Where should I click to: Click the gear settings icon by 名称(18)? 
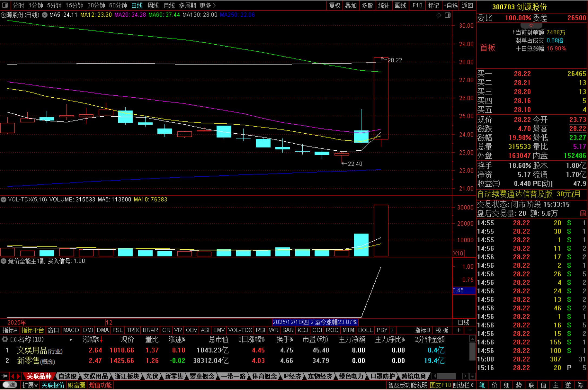5,339
